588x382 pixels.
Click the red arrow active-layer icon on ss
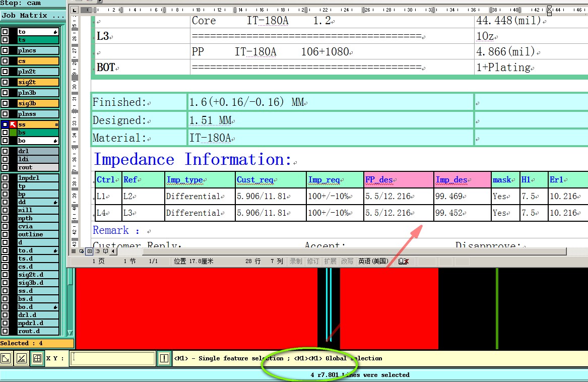(x=13, y=124)
